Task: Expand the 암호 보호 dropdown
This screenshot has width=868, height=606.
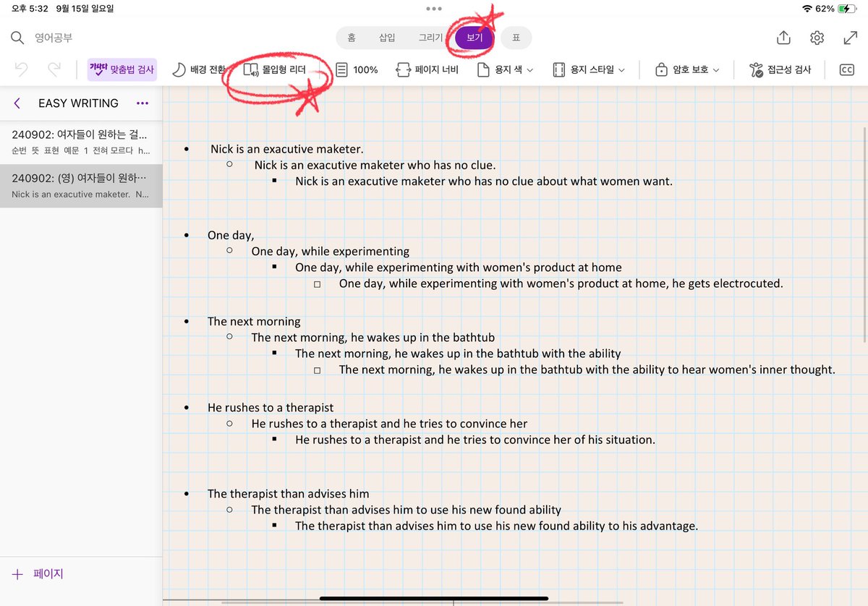Action: tap(687, 69)
